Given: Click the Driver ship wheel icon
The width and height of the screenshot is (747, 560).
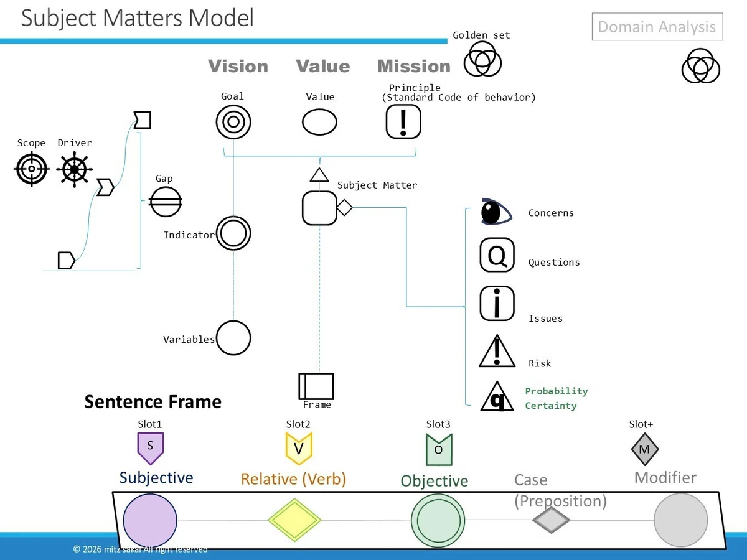Looking at the screenshot, I should pos(75,169).
